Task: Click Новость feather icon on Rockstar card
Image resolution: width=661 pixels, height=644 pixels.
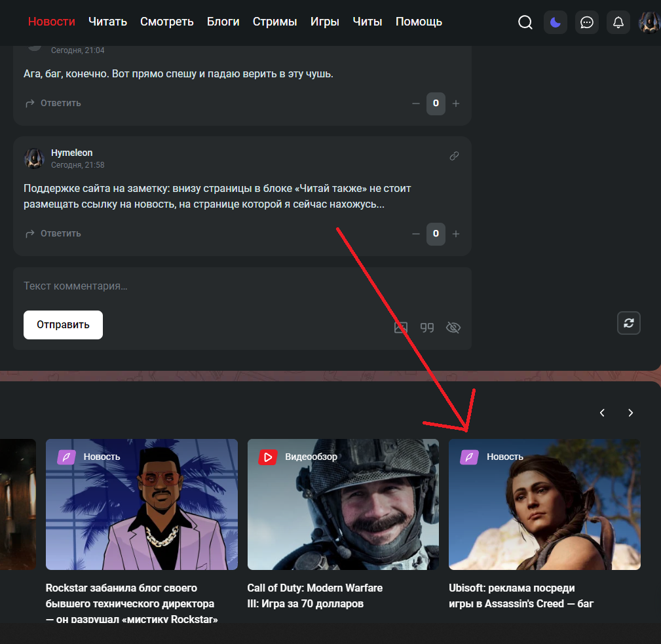Action: point(67,457)
